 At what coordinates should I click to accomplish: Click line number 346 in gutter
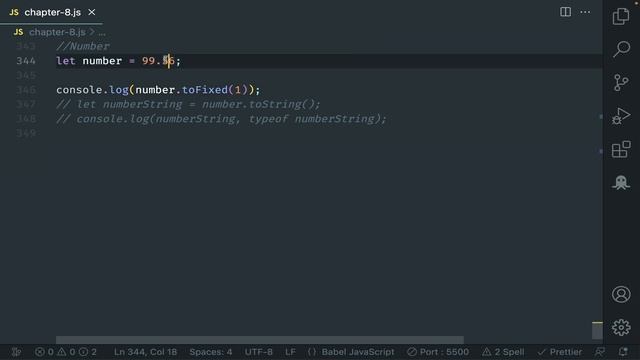(x=26, y=90)
